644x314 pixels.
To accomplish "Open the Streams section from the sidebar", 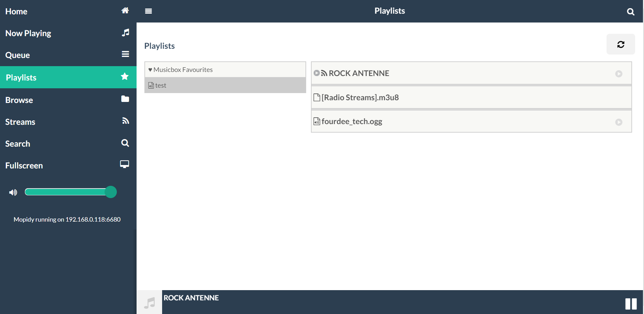I will coord(20,122).
